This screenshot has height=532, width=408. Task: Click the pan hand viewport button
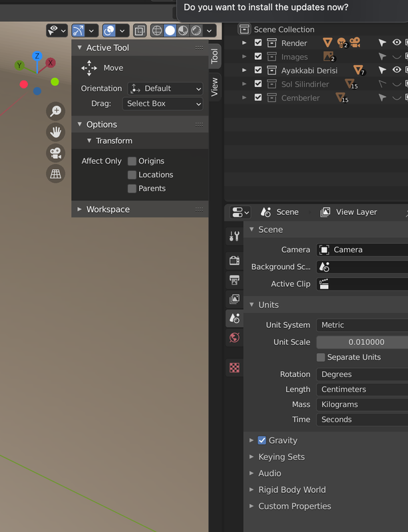[x=56, y=132]
